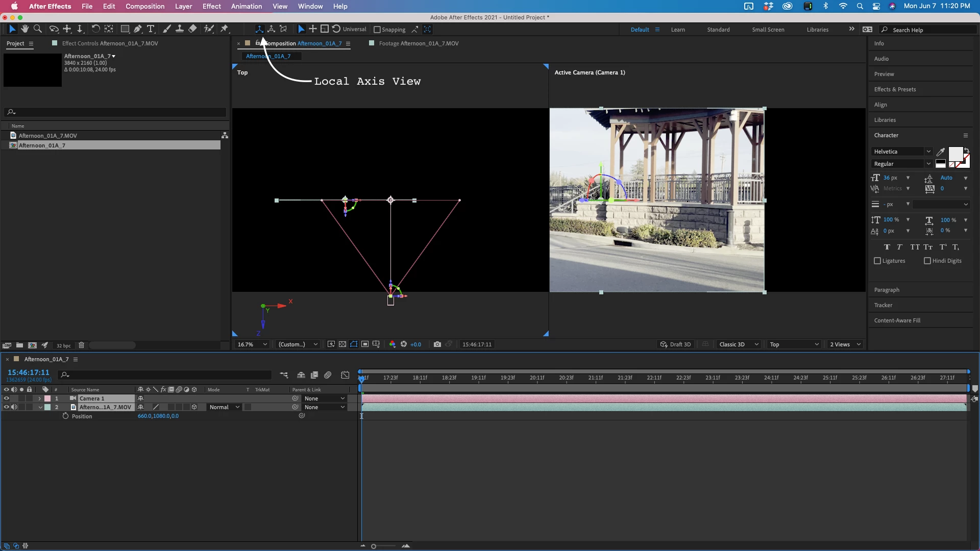Take a snapshot with camera icon
This screenshot has width=980, height=551.
tap(437, 344)
